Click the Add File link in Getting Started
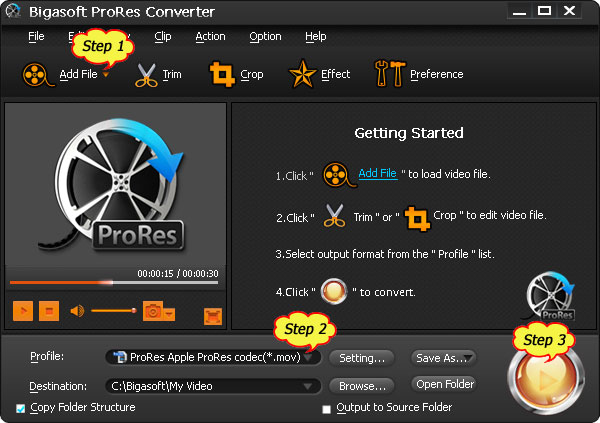 pos(378,173)
